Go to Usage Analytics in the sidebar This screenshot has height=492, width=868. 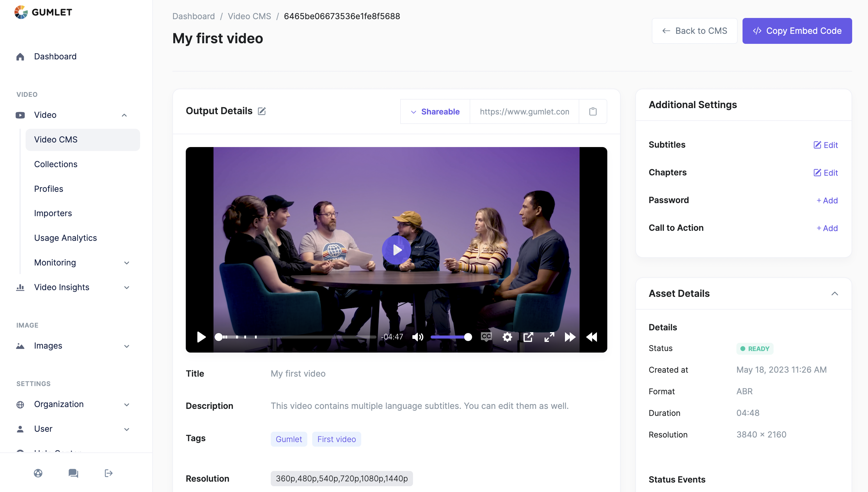click(65, 238)
